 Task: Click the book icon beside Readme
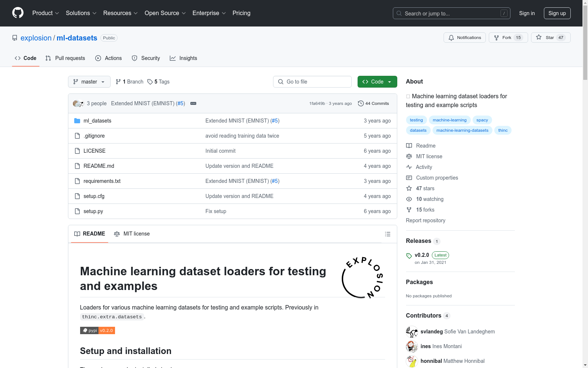[x=409, y=146]
